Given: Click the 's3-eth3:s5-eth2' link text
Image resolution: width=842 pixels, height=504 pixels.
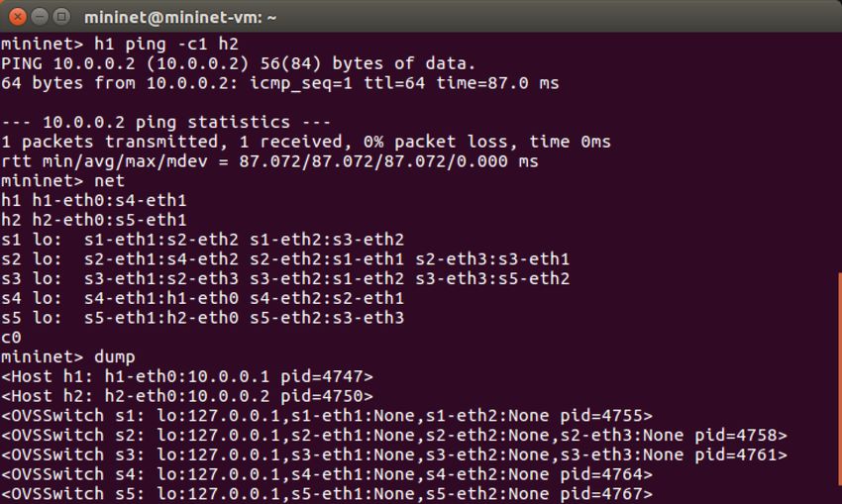Looking at the screenshot, I should point(492,278).
